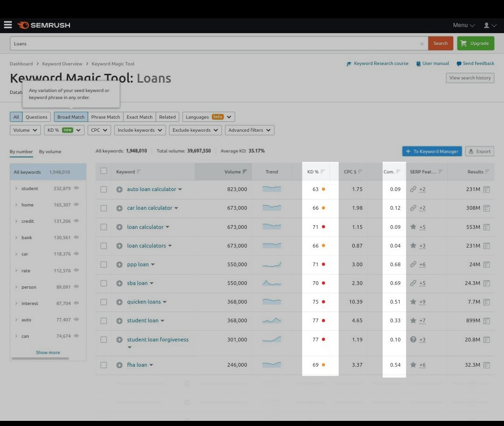Add auto loan calculator via plus icon
This screenshot has width=504, height=426.
click(119, 190)
